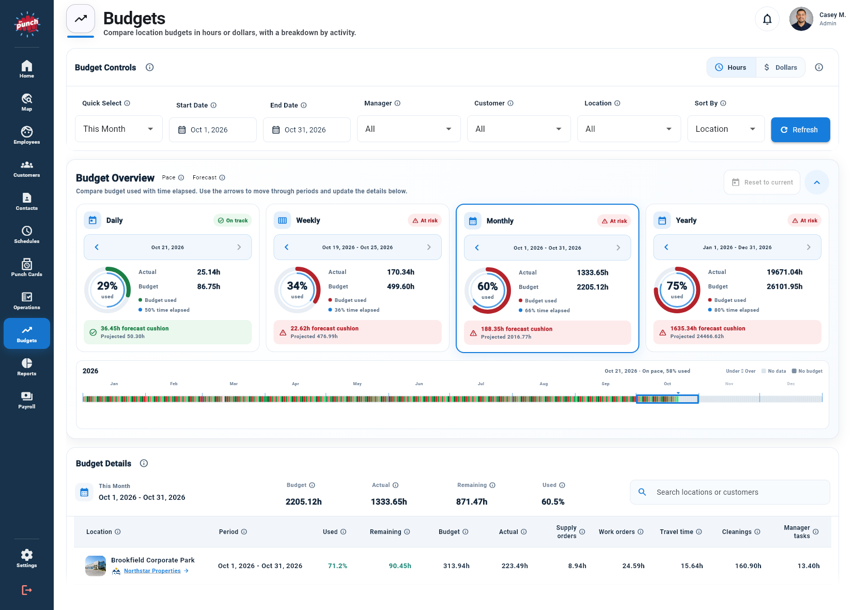Click the Weekly card icon

[x=283, y=220]
